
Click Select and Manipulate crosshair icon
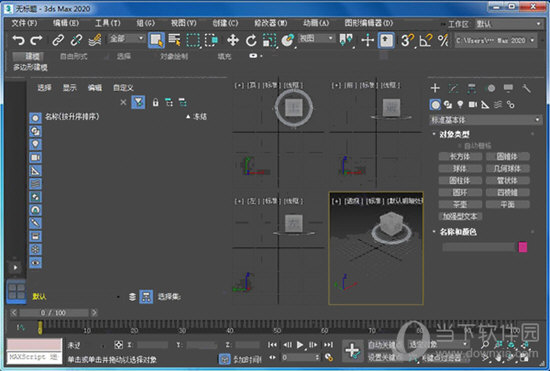coord(367,40)
